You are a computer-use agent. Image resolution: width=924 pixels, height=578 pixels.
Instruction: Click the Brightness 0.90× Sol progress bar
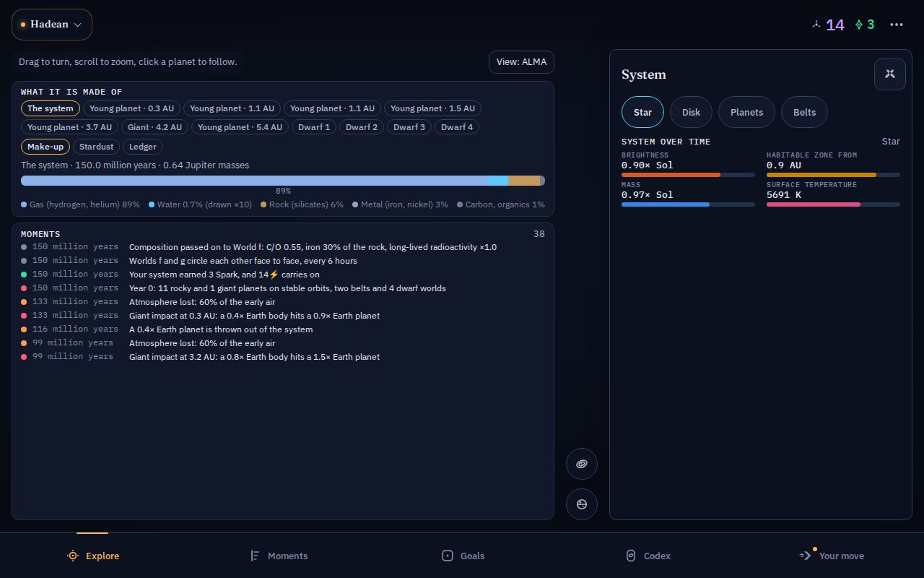(x=688, y=175)
